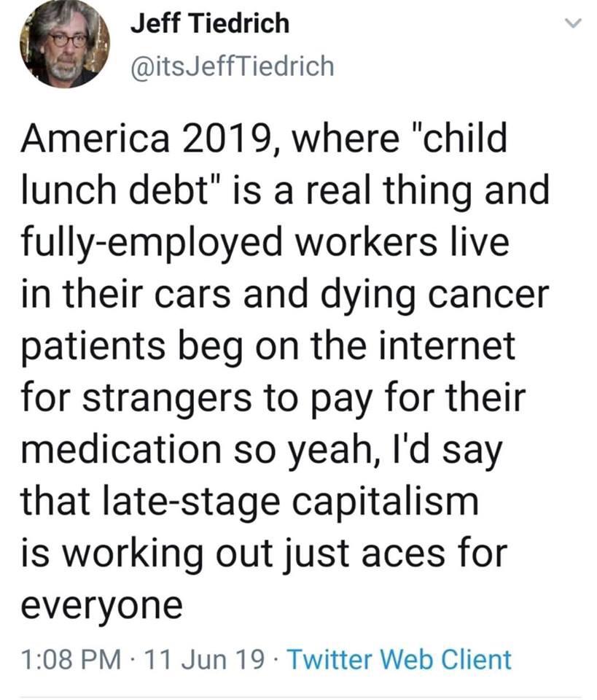Select the 1:08 PM timestamp
597x700 pixels.
click(x=71, y=659)
